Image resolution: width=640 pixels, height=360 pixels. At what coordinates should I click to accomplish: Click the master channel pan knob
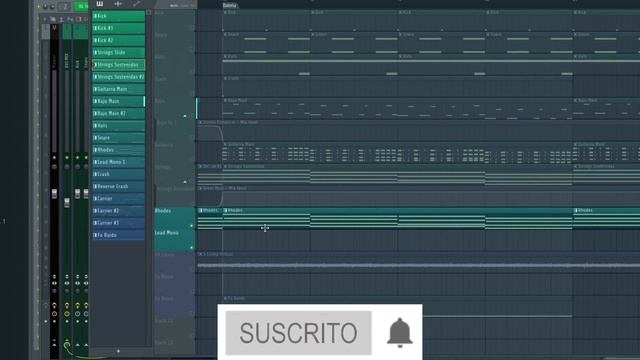coord(54,167)
